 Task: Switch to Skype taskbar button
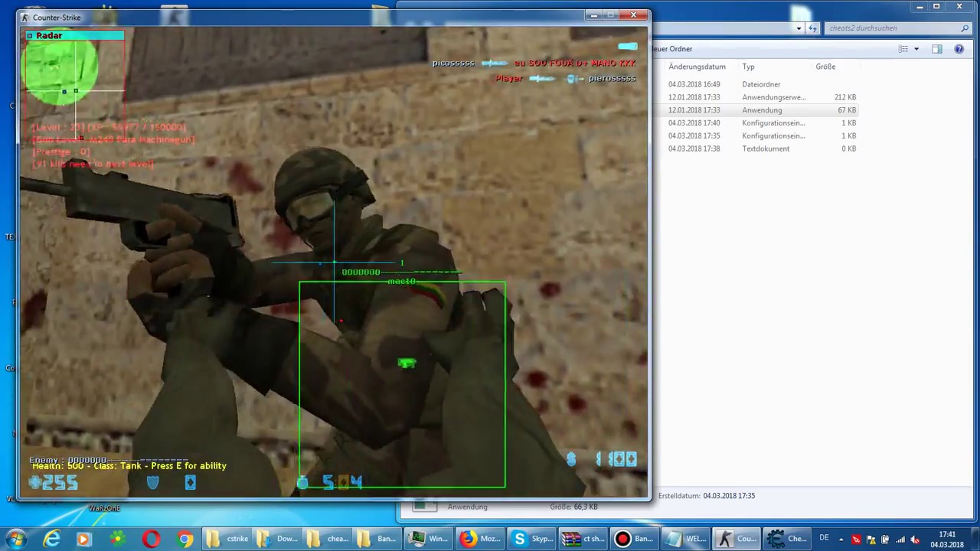click(x=531, y=539)
